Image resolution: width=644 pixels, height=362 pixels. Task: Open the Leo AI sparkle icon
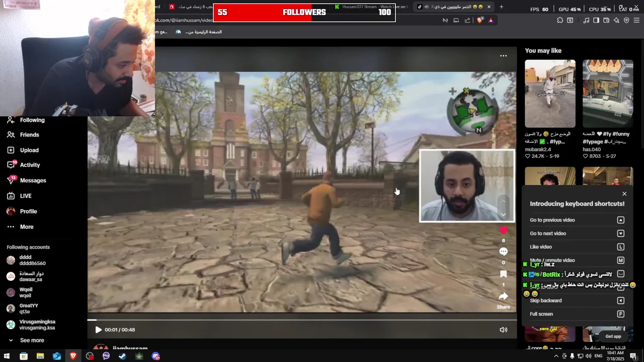click(616, 20)
